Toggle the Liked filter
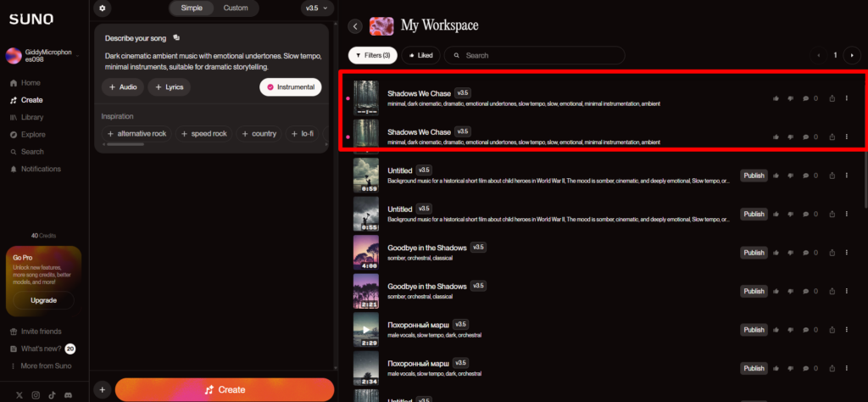Viewport: 868px width, 402px height. pyautogui.click(x=420, y=55)
